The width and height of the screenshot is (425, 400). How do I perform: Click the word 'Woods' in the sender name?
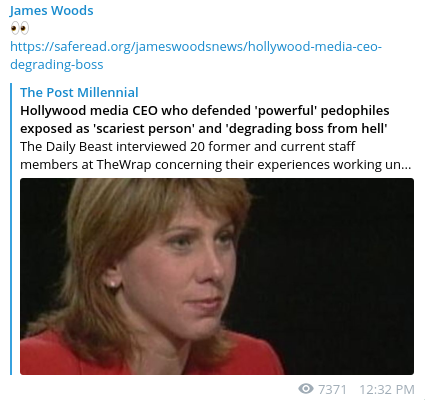click(x=73, y=11)
